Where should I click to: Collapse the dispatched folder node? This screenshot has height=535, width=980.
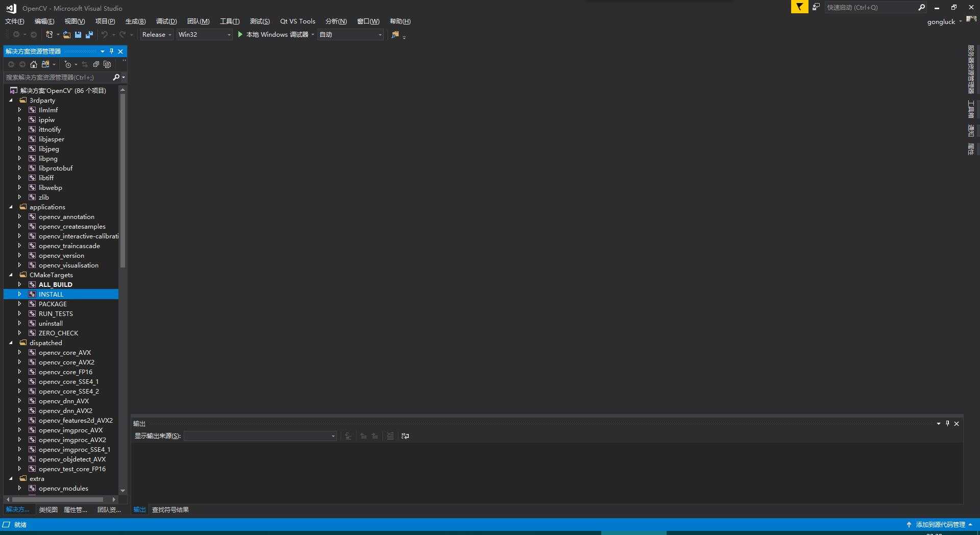tap(11, 343)
